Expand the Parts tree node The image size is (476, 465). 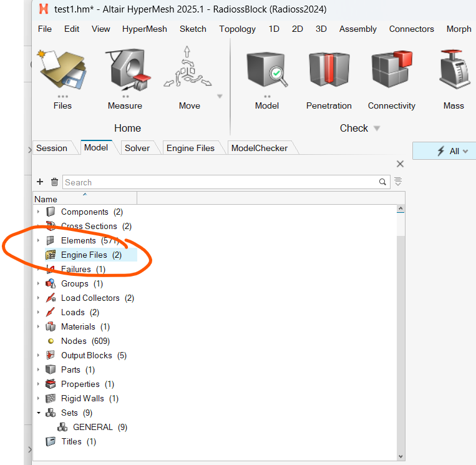point(38,370)
